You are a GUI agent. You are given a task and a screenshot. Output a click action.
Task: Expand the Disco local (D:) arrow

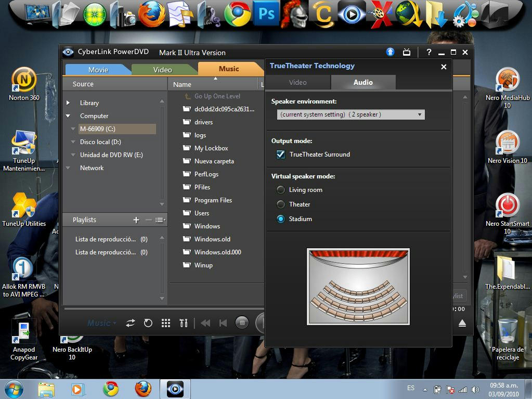click(73, 142)
